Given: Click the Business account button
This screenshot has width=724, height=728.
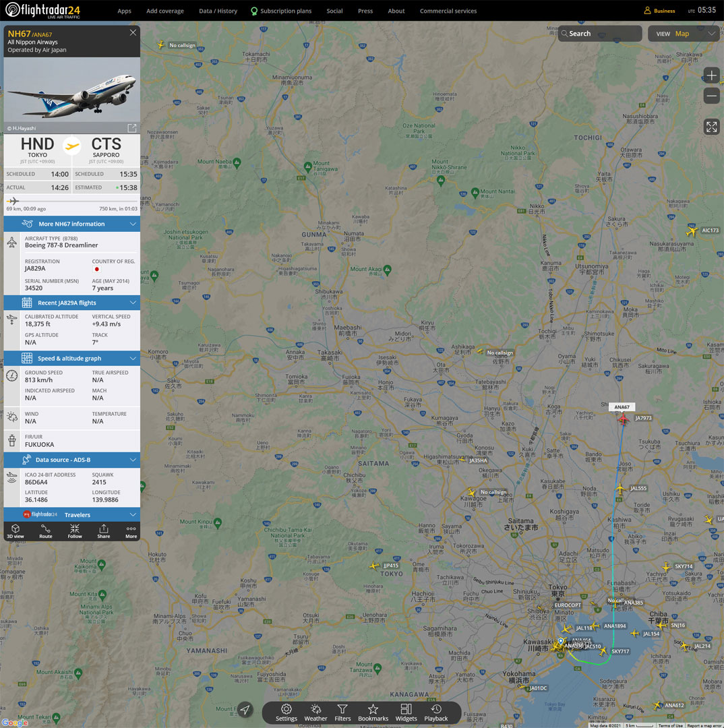Looking at the screenshot, I should 659,11.
